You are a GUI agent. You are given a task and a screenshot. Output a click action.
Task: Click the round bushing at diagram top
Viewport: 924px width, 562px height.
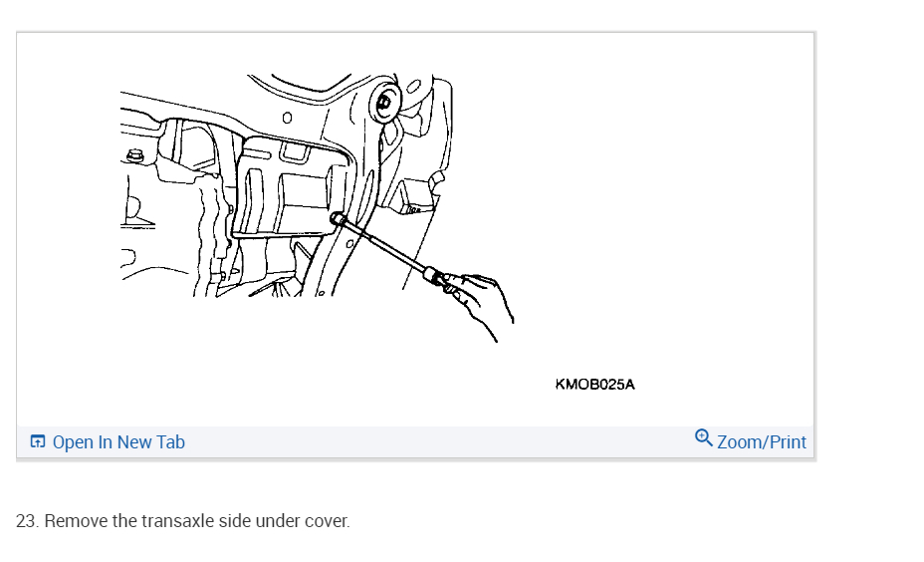tap(384, 103)
